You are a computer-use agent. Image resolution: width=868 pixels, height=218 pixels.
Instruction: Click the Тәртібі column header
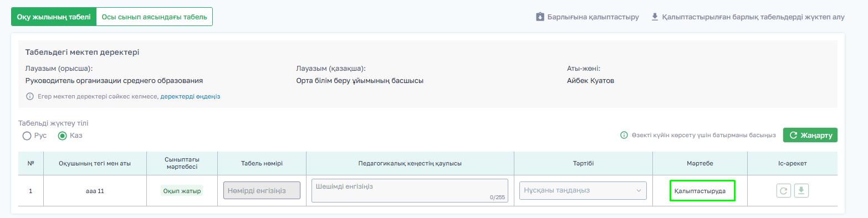(x=583, y=163)
